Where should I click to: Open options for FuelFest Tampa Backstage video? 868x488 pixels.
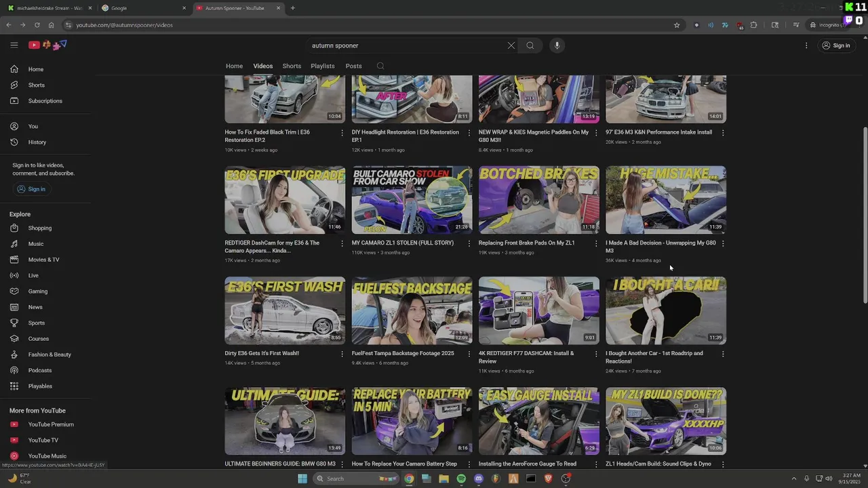coord(469,354)
